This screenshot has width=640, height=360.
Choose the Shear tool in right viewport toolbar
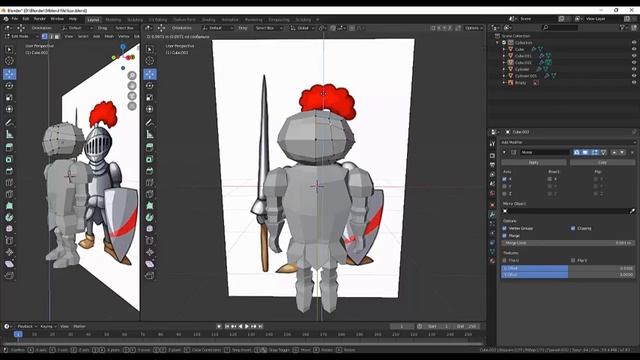coord(150,264)
